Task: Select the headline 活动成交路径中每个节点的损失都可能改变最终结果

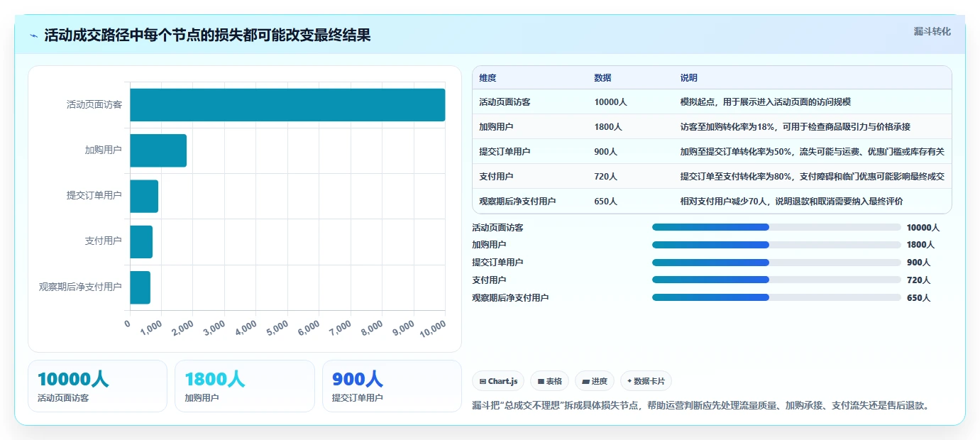Action: point(207,35)
